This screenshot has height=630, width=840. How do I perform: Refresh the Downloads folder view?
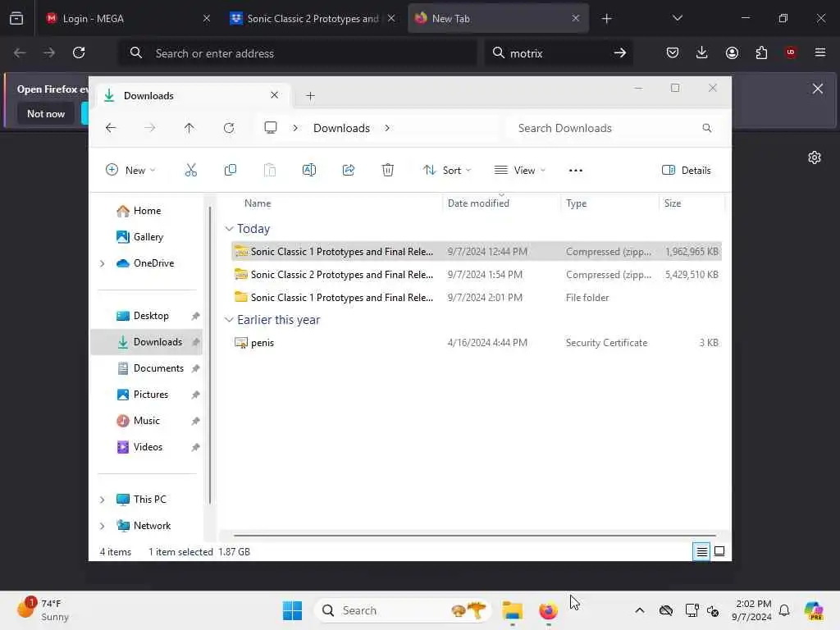pyautogui.click(x=229, y=128)
